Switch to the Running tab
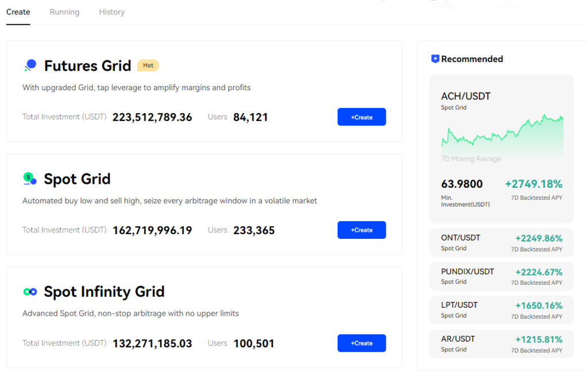The height and width of the screenshot is (376, 588). pos(64,11)
